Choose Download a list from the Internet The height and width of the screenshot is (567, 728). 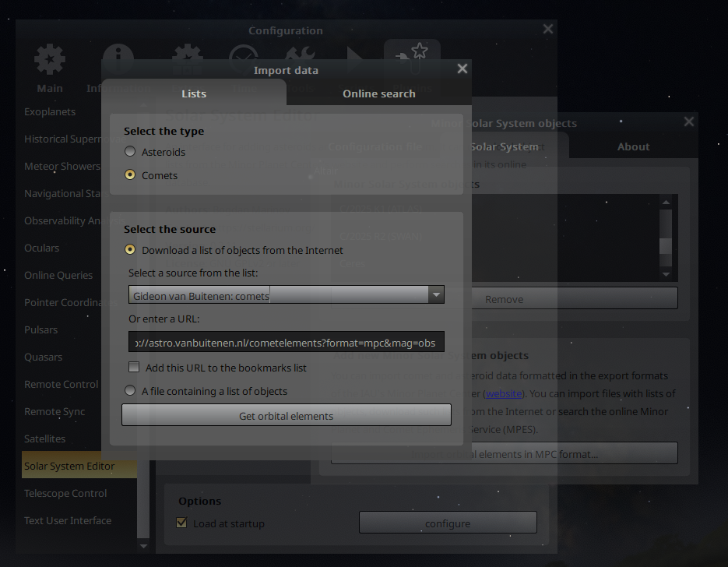coord(130,249)
